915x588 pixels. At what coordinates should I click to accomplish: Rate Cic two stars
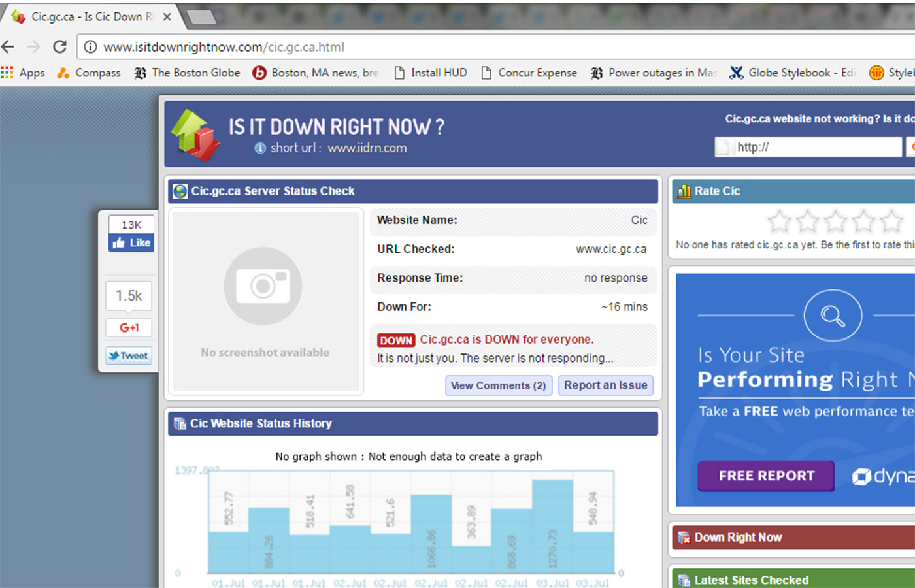[807, 221]
